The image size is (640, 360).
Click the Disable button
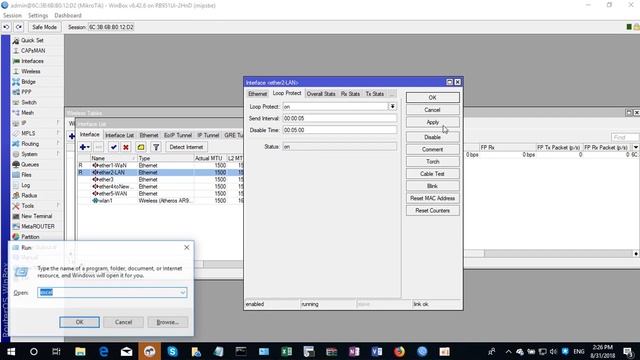coord(433,137)
